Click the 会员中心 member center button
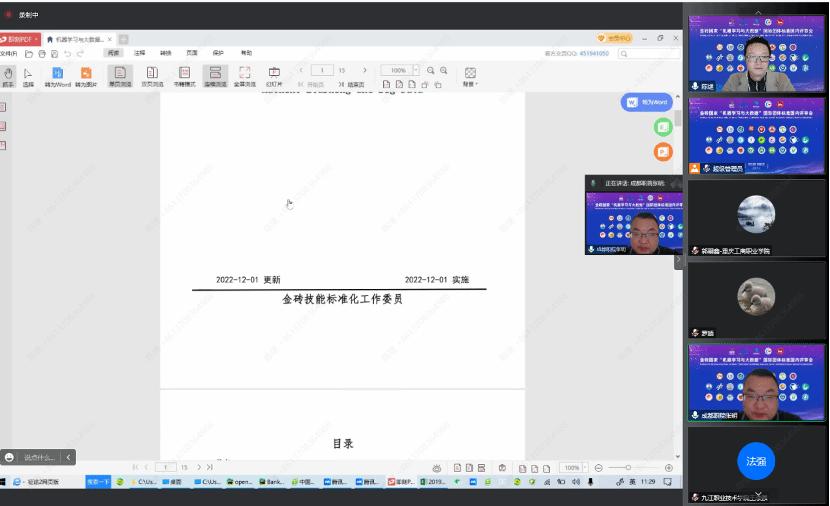This screenshot has height=506, width=830. 614,39
